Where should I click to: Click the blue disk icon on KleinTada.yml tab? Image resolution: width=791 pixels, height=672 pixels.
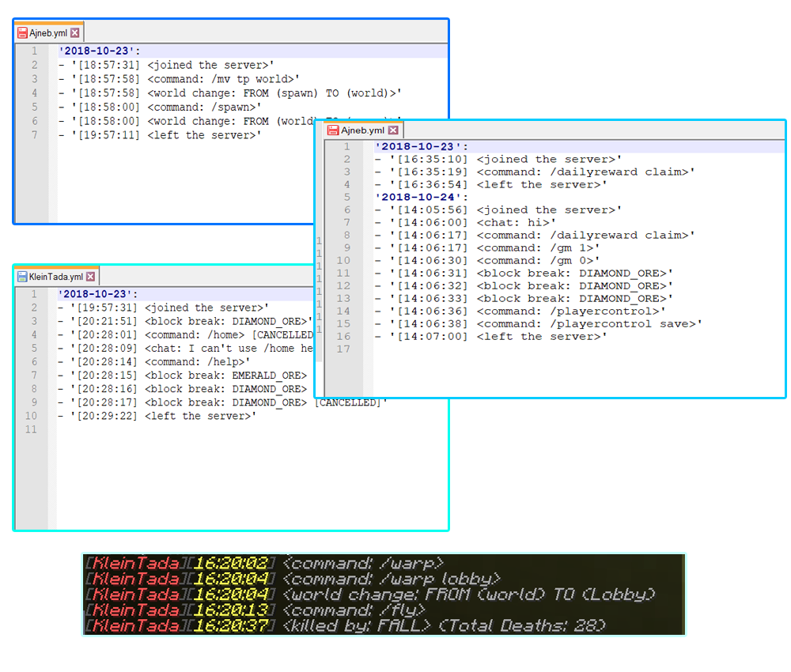pyautogui.click(x=22, y=277)
